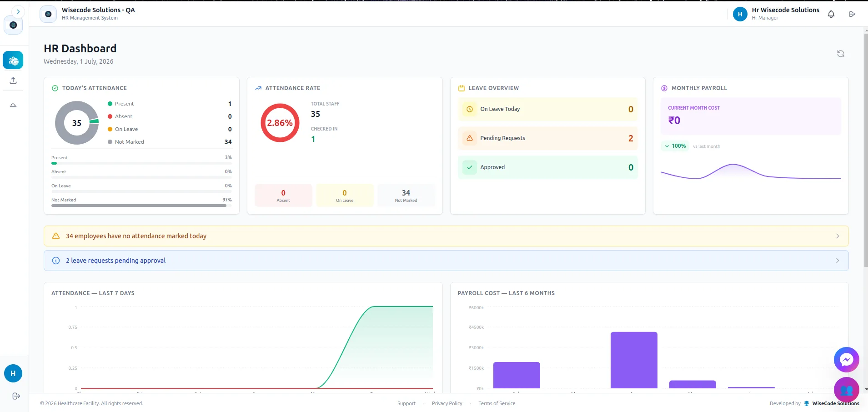Click the Not Marked count tile
Viewport: 868px width, 412px height.
406,196
